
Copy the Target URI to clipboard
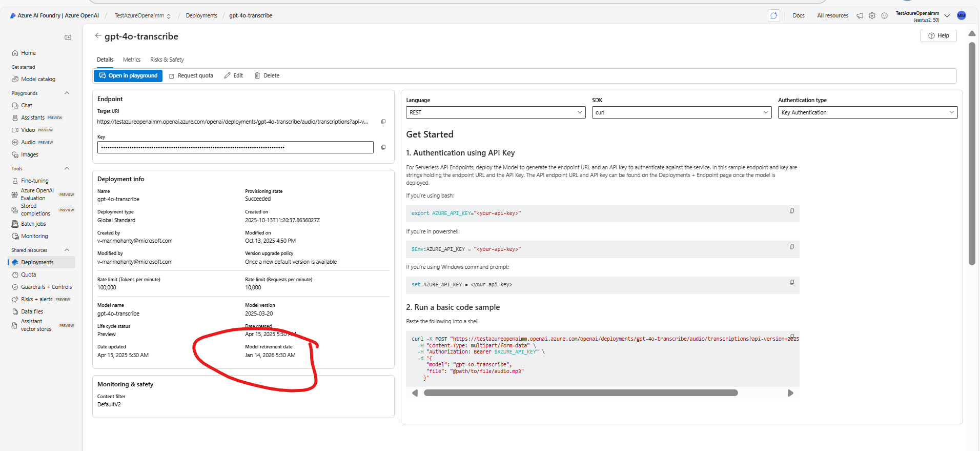click(383, 122)
